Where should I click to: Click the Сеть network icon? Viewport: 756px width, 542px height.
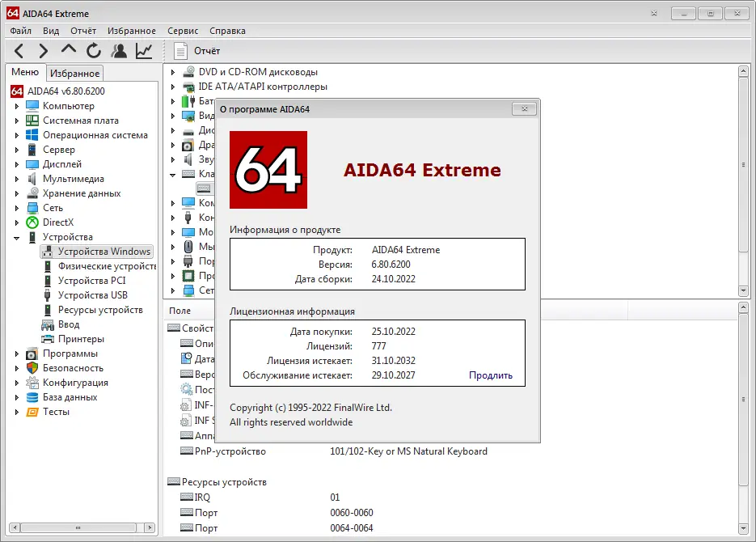[32, 208]
